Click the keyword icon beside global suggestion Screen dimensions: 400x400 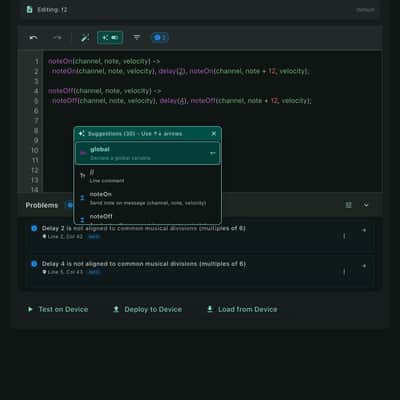click(x=83, y=153)
